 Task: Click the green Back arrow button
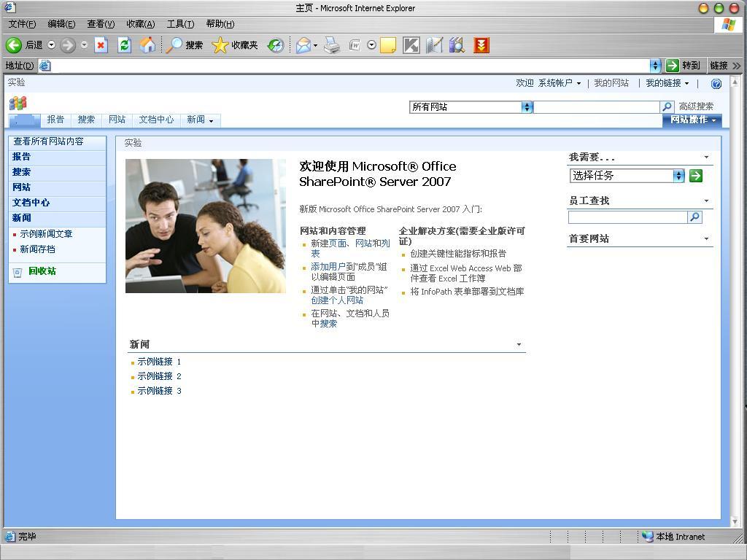pyautogui.click(x=14, y=45)
